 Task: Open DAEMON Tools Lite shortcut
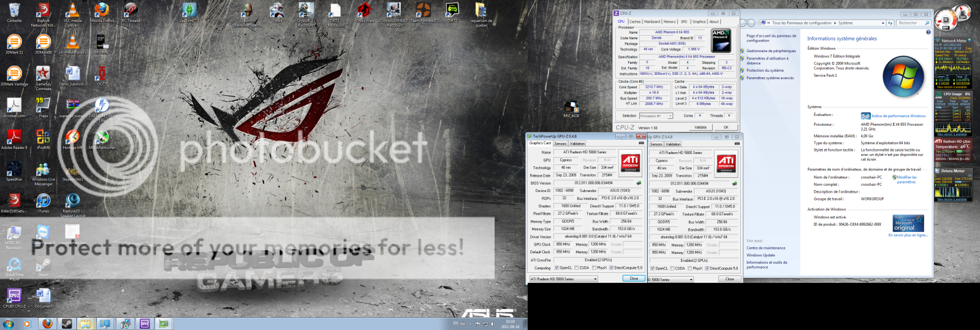[x=101, y=106]
